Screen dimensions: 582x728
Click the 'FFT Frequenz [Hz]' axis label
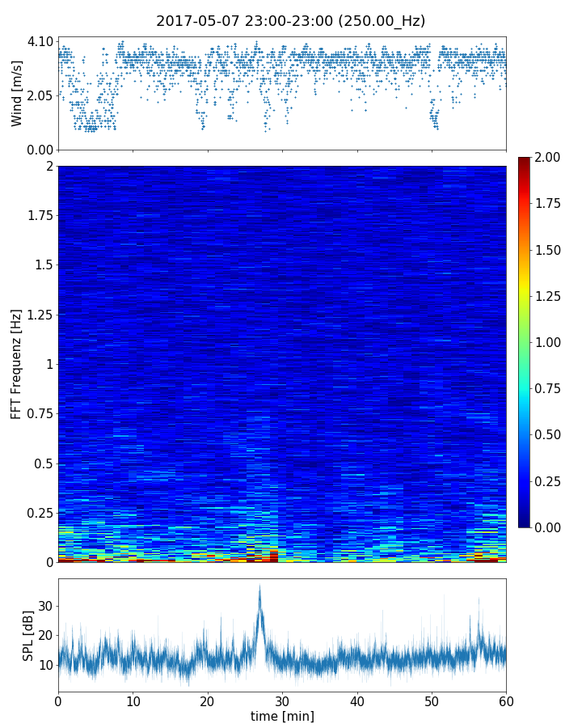click(x=17, y=364)
